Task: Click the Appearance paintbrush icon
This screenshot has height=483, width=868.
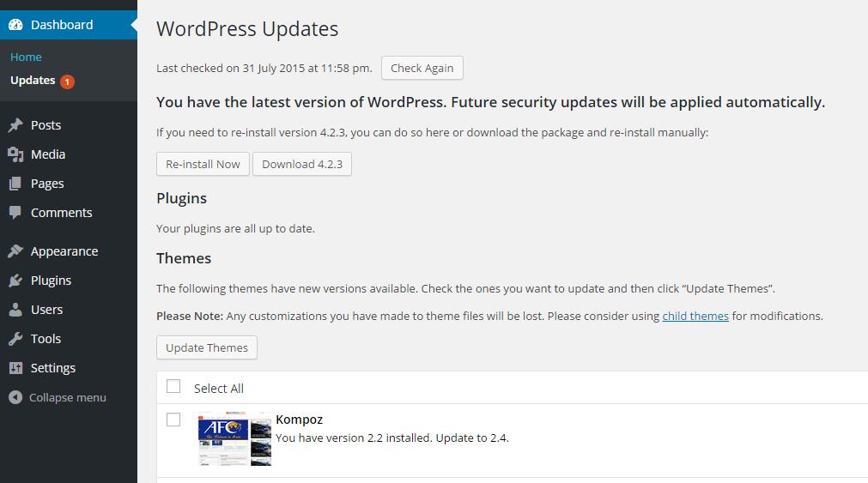Action: coord(15,251)
